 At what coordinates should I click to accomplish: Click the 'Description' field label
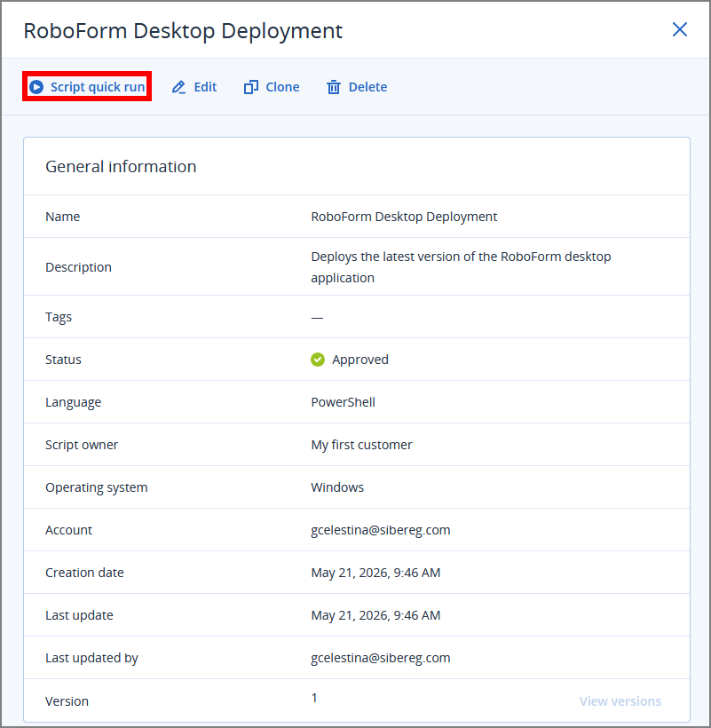coord(78,267)
